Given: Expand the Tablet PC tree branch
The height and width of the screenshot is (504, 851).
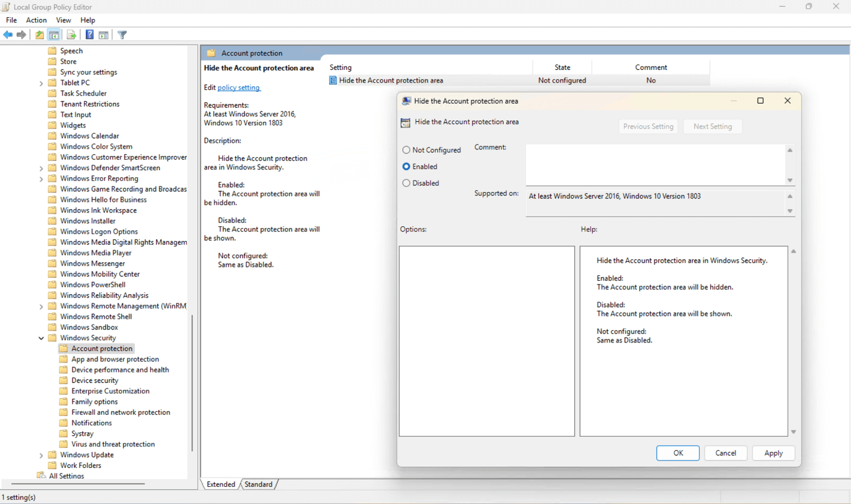Looking at the screenshot, I should (41, 83).
